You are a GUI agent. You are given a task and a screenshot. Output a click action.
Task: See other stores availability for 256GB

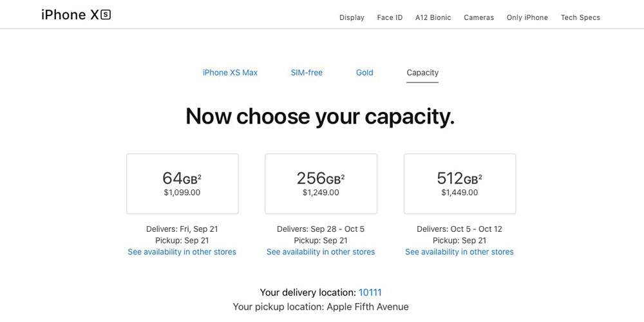point(321,252)
